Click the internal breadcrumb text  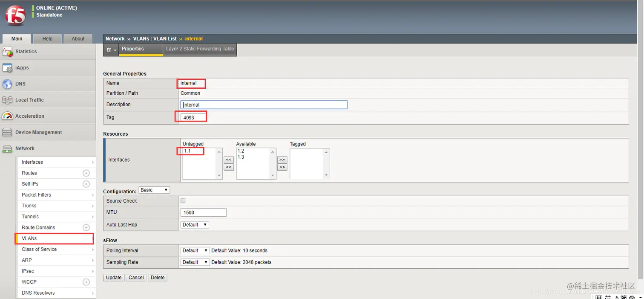pos(194,39)
